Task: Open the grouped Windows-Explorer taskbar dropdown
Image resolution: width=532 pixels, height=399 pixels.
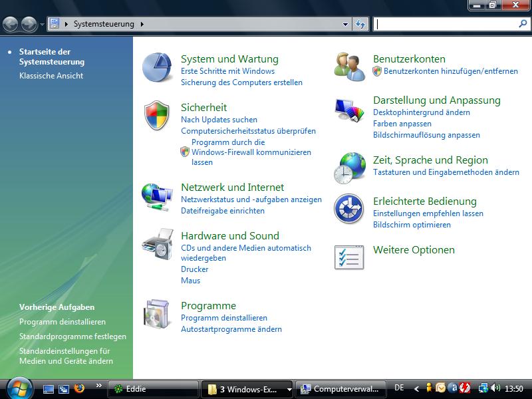Action: [289, 389]
